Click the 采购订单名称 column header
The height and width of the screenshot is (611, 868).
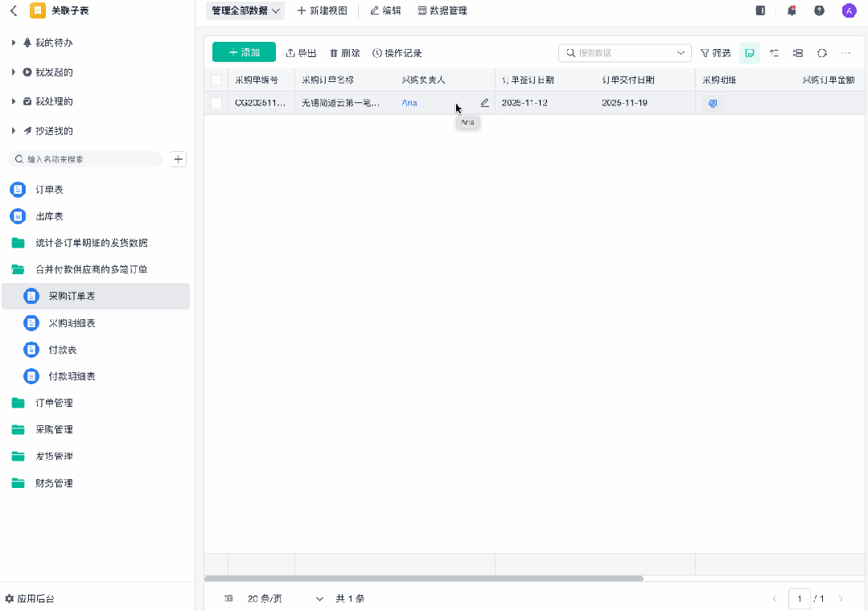click(x=345, y=80)
